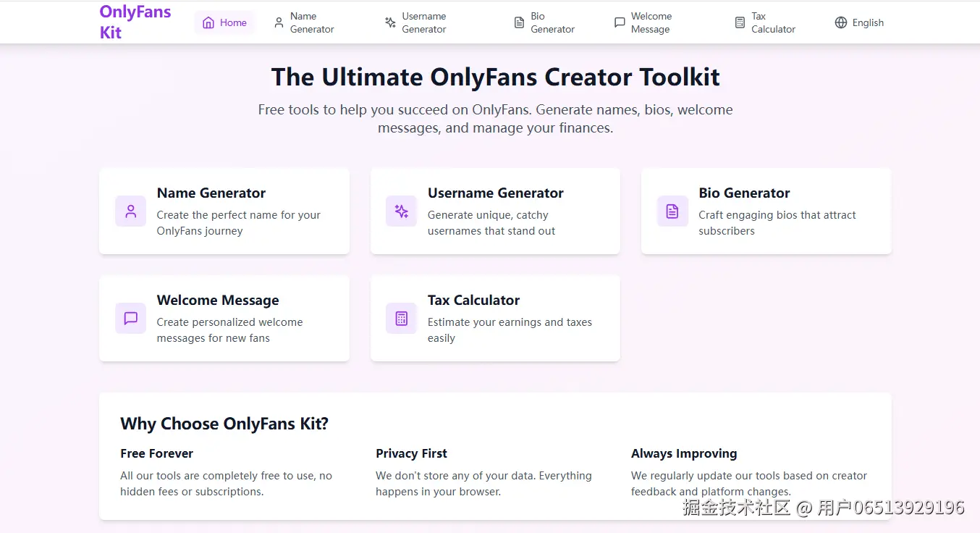The width and height of the screenshot is (980, 533).
Task: Open the Name Generator label in the top navigation
Action: [312, 22]
